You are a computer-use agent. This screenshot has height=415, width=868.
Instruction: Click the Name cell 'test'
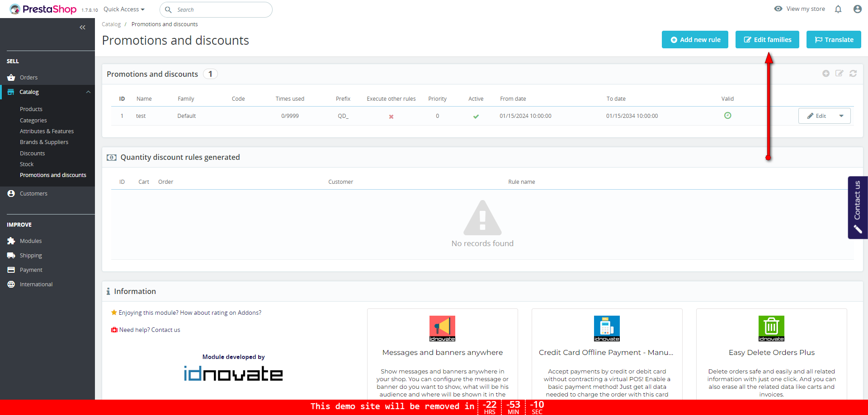(x=141, y=116)
